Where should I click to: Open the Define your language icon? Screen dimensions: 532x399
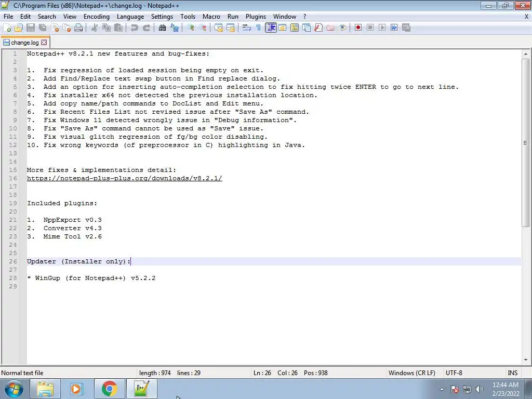[282, 28]
